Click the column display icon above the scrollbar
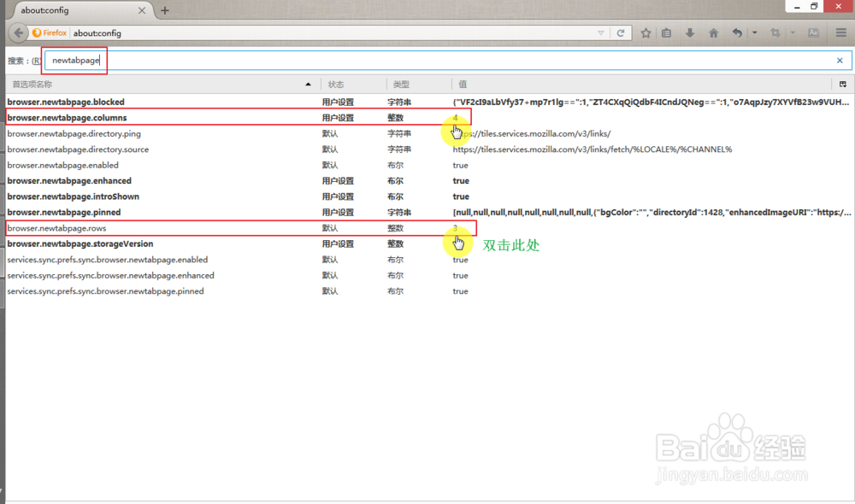The height and width of the screenshot is (504, 855). (x=841, y=84)
